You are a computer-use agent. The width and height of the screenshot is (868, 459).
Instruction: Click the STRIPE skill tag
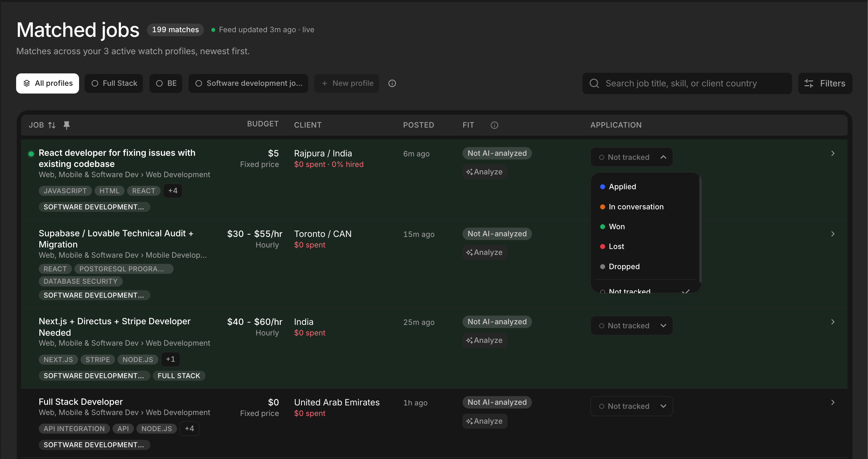pos(98,360)
